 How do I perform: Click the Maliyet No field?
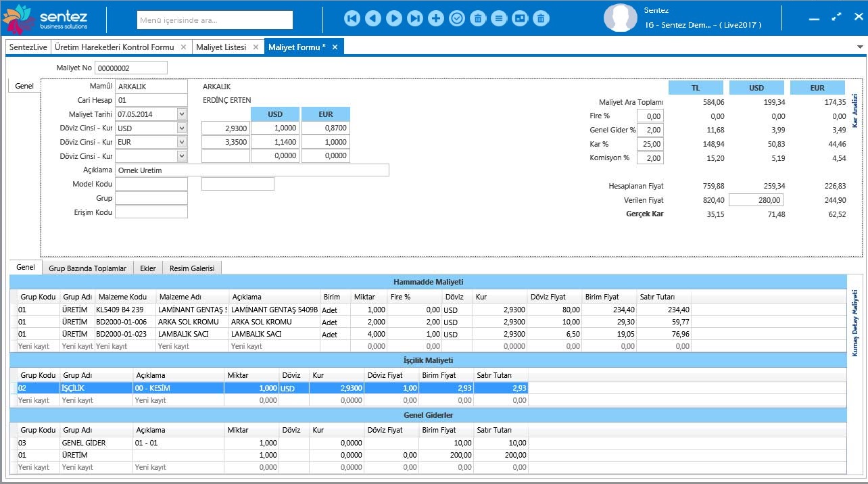131,68
